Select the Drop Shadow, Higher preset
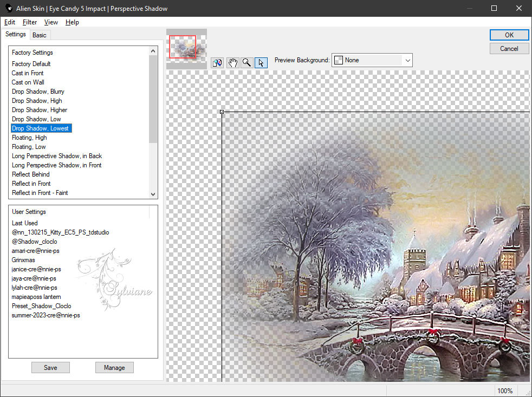This screenshot has width=532, height=397. (40, 109)
